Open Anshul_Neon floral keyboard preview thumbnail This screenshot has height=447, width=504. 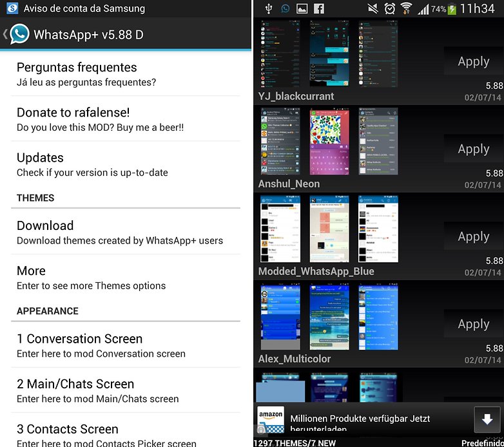point(329,141)
